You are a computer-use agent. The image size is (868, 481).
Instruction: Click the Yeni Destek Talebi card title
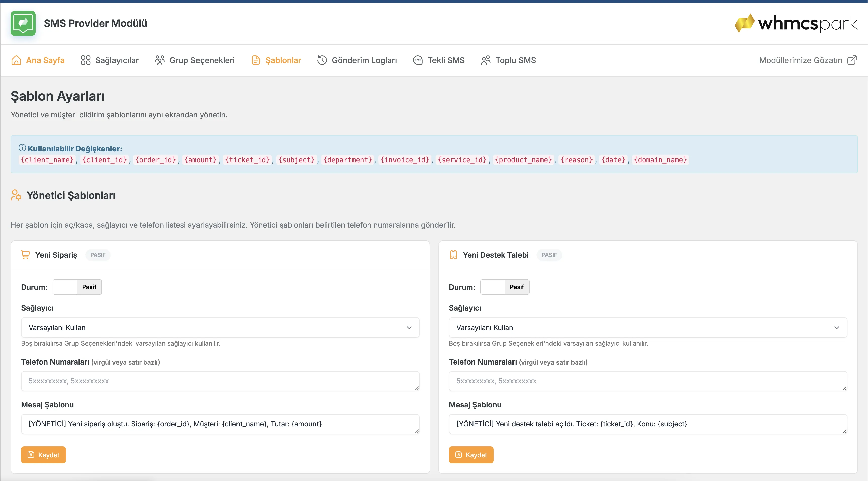[x=496, y=255]
